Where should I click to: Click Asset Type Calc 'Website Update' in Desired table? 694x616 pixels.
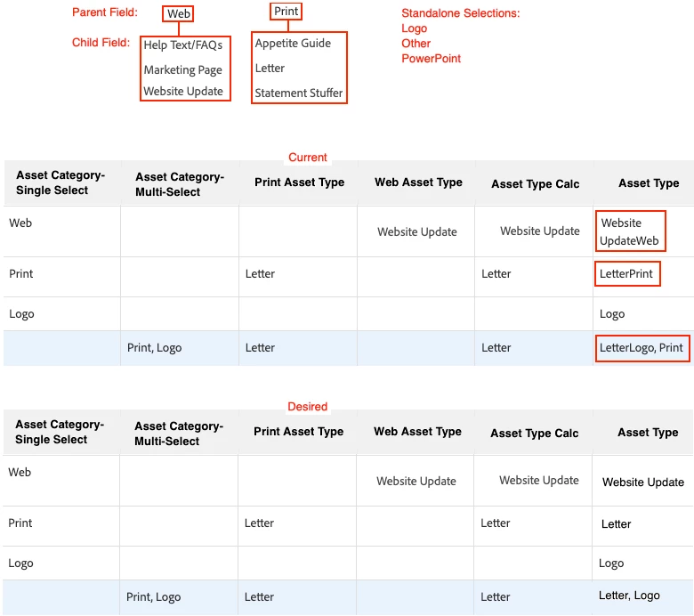(x=538, y=480)
